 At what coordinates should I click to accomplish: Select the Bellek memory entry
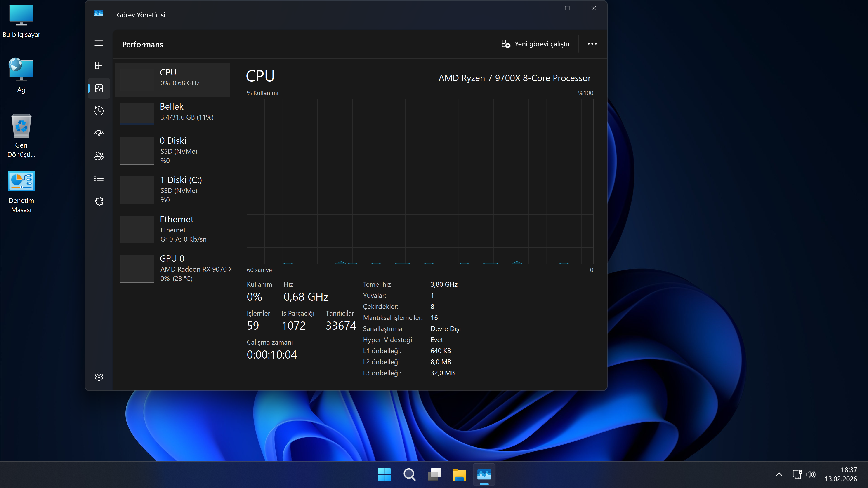pyautogui.click(x=172, y=114)
